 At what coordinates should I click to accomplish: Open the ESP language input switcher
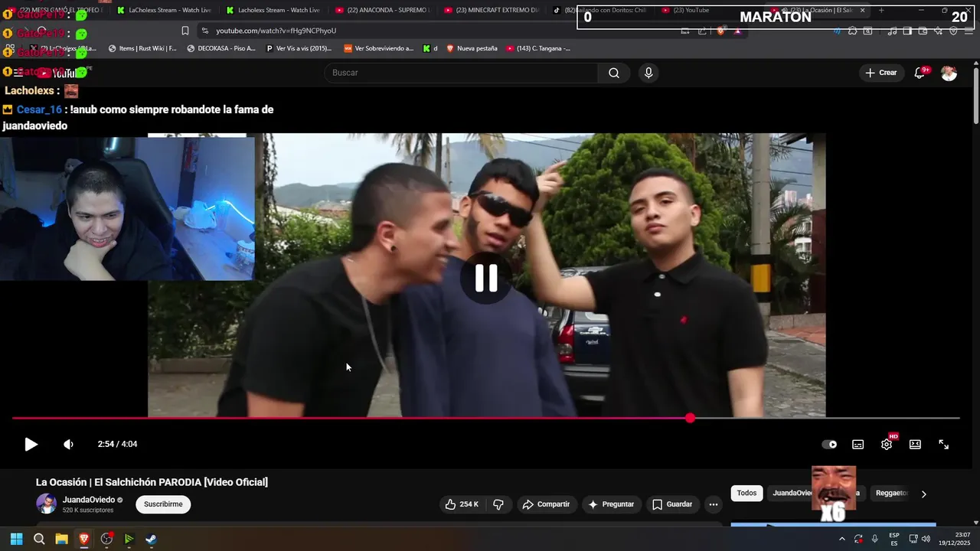click(x=893, y=539)
